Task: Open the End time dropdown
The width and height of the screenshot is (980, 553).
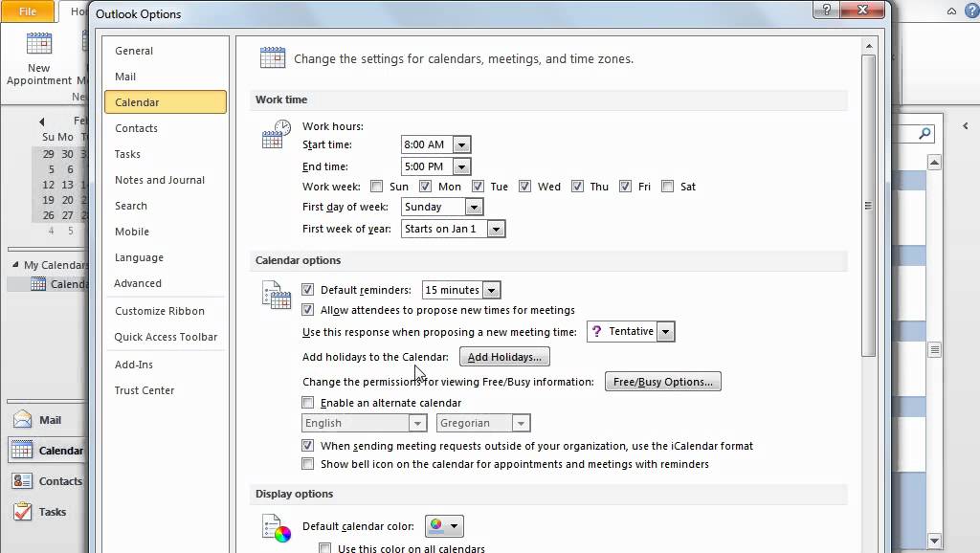Action: tap(461, 166)
